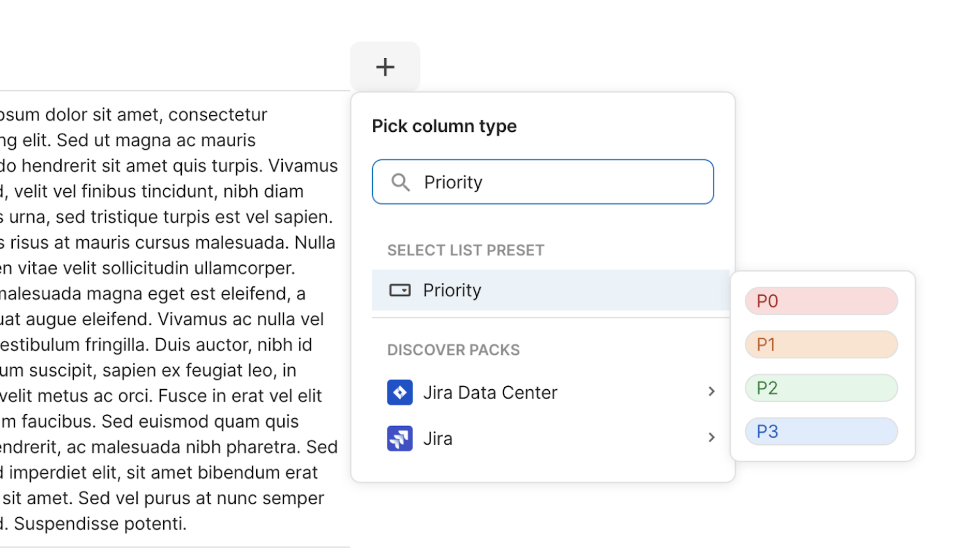This screenshot has width=980, height=552.
Task: Click the select-list icon beside Priority
Action: [x=400, y=290]
